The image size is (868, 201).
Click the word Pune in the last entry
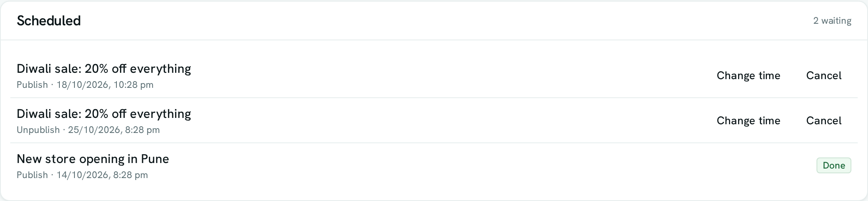pyautogui.click(x=155, y=159)
